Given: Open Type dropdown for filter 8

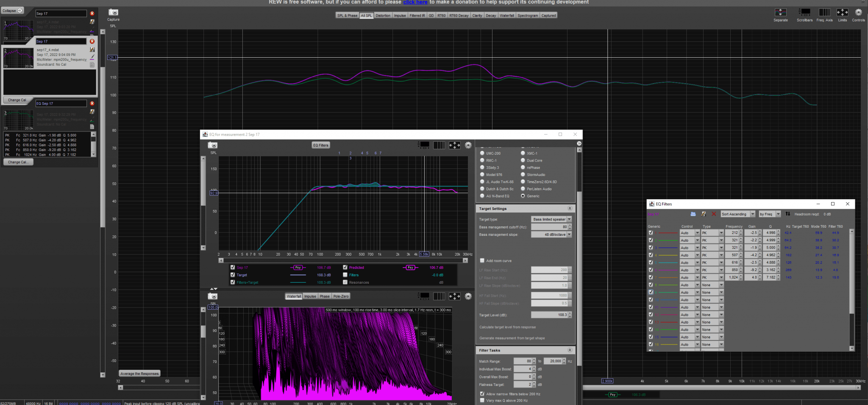Looking at the screenshot, I should [x=712, y=285].
